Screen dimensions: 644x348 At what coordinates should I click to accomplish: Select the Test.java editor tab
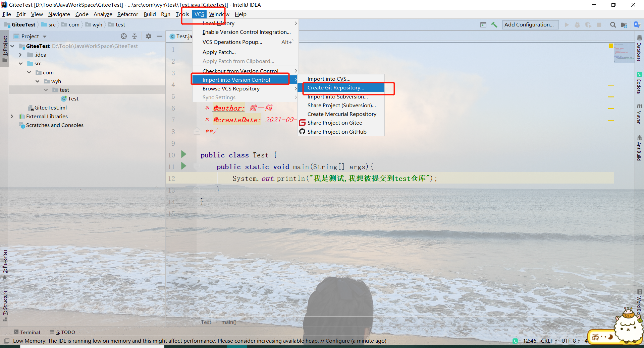[180, 36]
